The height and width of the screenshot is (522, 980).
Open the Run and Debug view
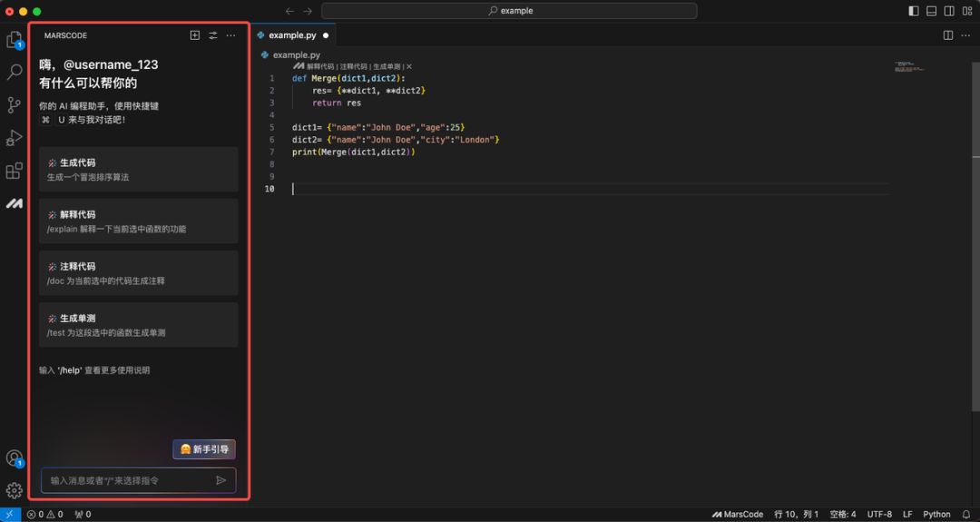pyautogui.click(x=15, y=138)
